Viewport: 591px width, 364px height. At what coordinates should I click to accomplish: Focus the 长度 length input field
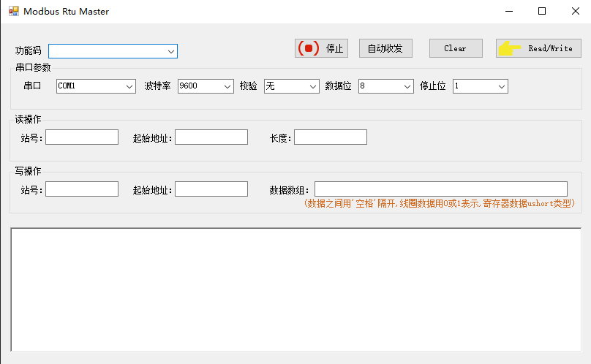coord(331,137)
